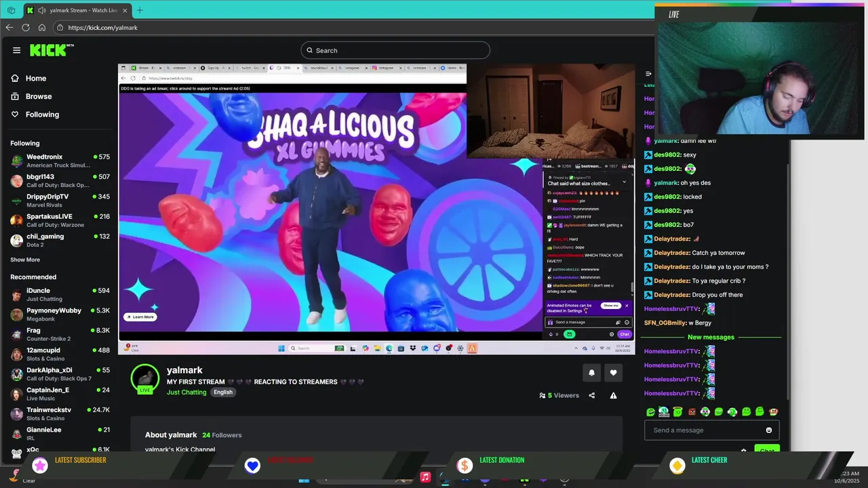Screen dimensions: 868x488
Task: Open iDuncle recommended channel
Action: coord(60,294)
